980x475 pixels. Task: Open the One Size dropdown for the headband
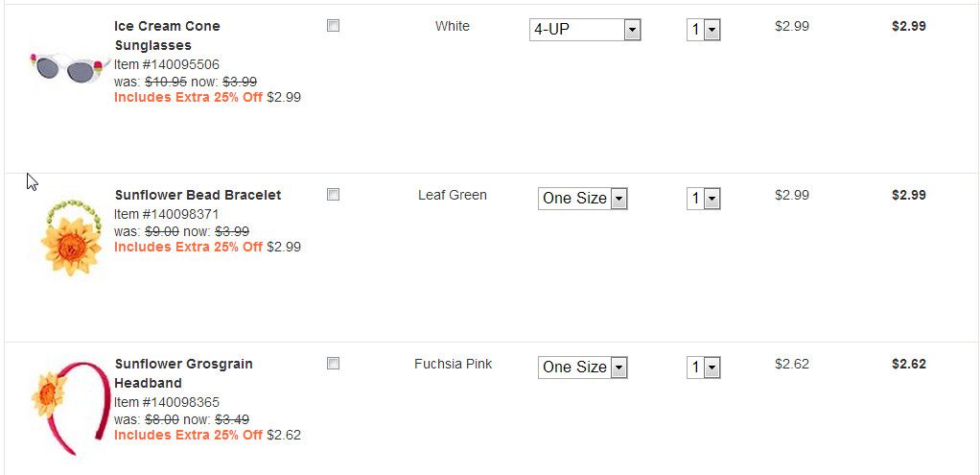click(x=582, y=368)
